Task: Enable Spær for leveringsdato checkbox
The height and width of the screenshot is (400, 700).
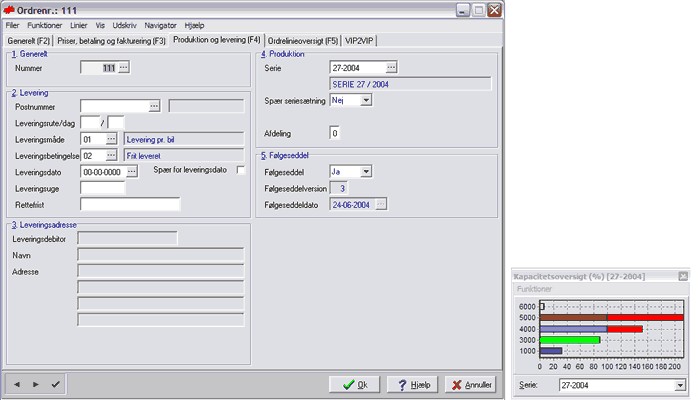Action: click(x=240, y=171)
